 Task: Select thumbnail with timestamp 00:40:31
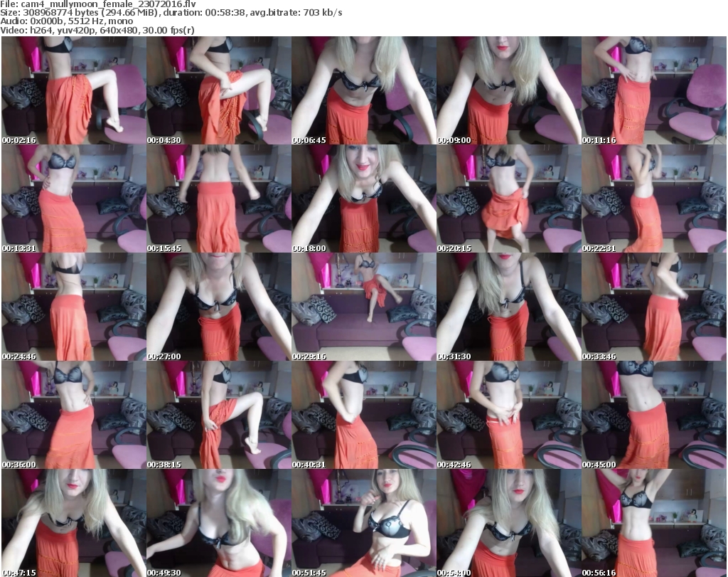pyautogui.click(x=364, y=415)
